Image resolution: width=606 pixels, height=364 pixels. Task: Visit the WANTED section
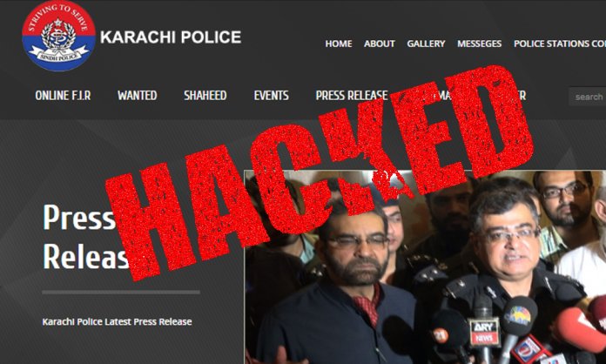click(138, 96)
